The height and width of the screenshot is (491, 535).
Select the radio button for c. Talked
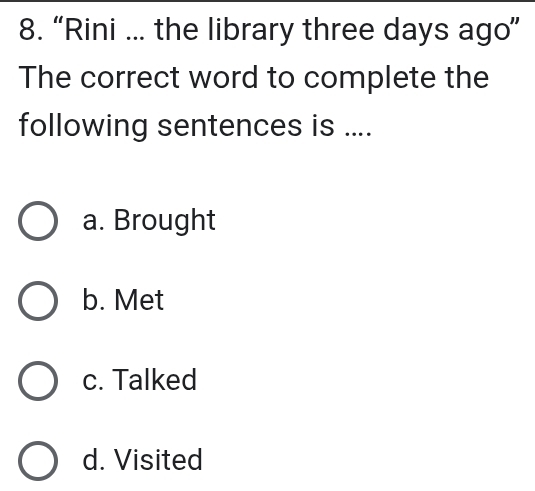(38, 380)
